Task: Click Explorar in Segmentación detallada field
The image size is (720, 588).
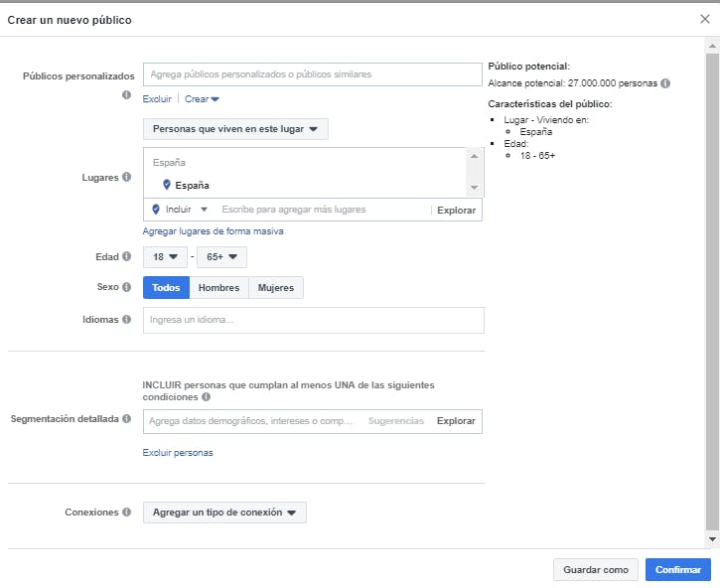Action: click(456, 421)
